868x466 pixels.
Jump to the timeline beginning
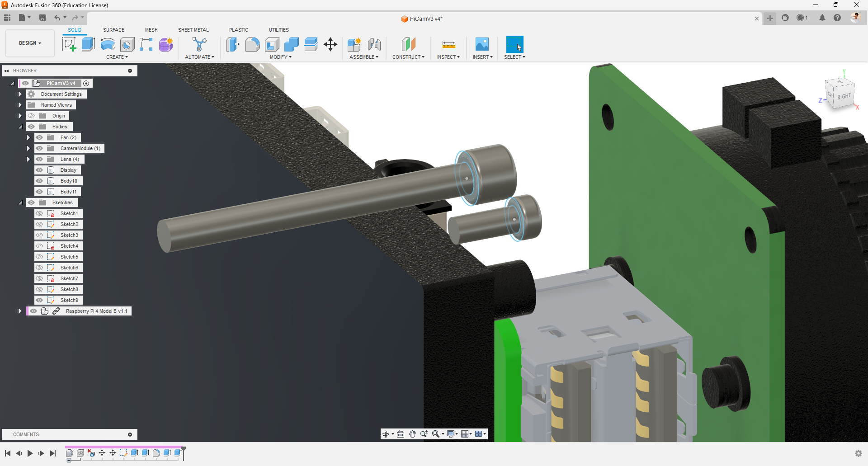pyautogui.click(x=8, y=453)
